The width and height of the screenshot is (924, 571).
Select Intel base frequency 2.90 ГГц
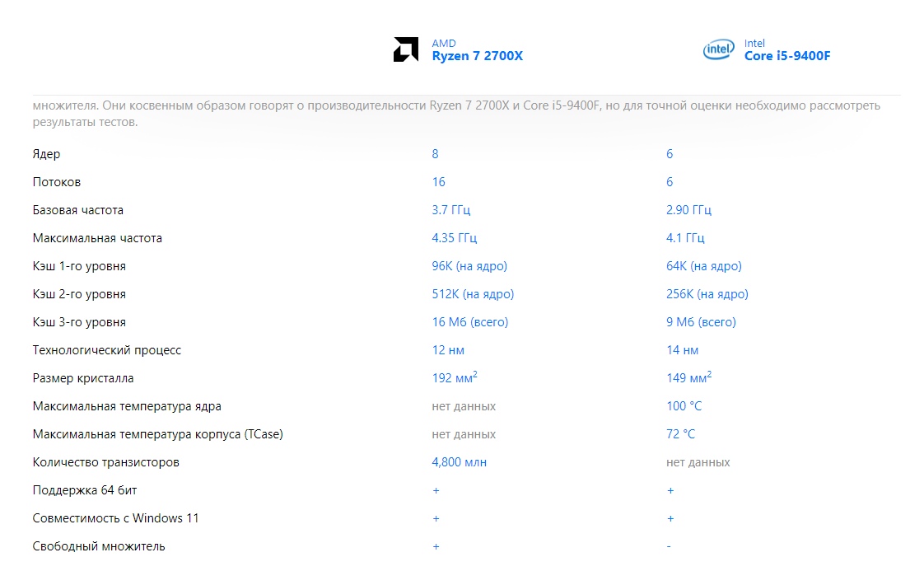pyautogui.click(x=688, y=210)
